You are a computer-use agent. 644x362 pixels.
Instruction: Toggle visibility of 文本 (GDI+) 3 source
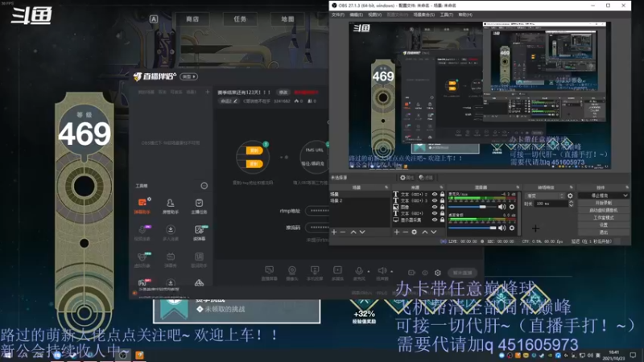pos(435,200)
